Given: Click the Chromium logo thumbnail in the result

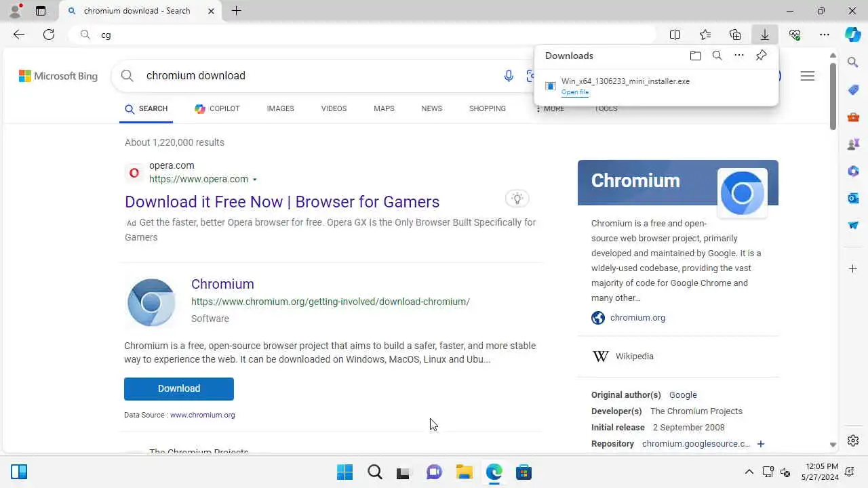Looking at the screenshot, I should pos(151,302).
